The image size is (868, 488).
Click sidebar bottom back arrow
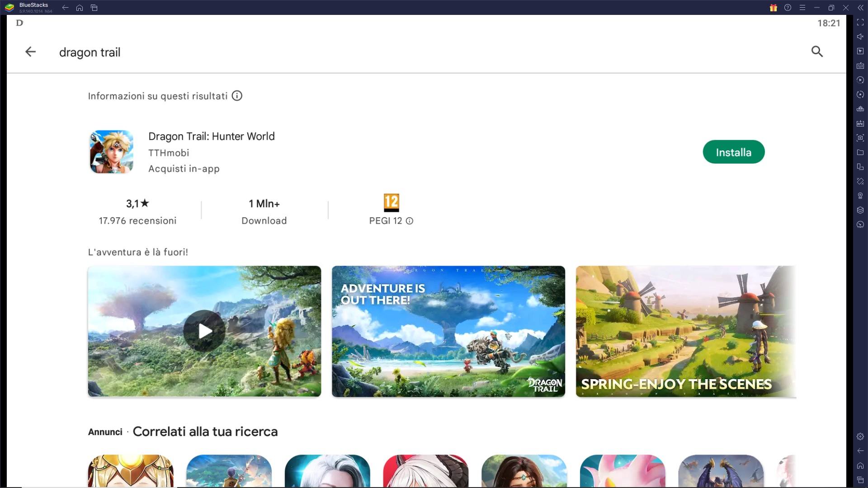tap(860, 451)
